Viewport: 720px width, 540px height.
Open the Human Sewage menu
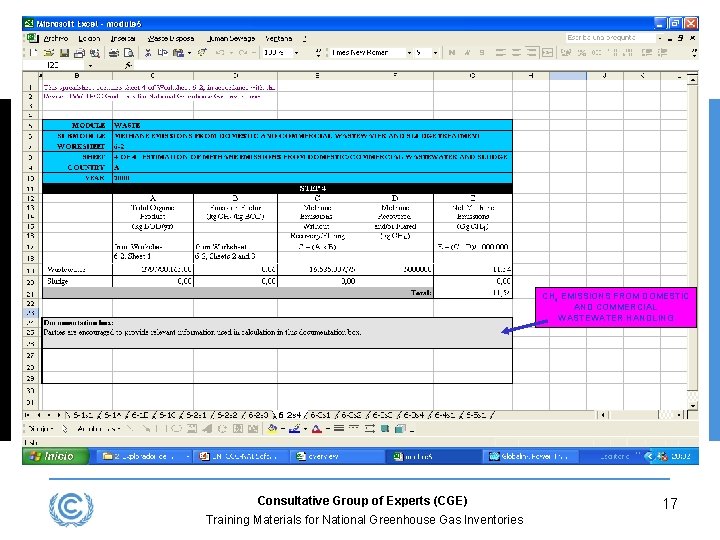pos(231,39)
